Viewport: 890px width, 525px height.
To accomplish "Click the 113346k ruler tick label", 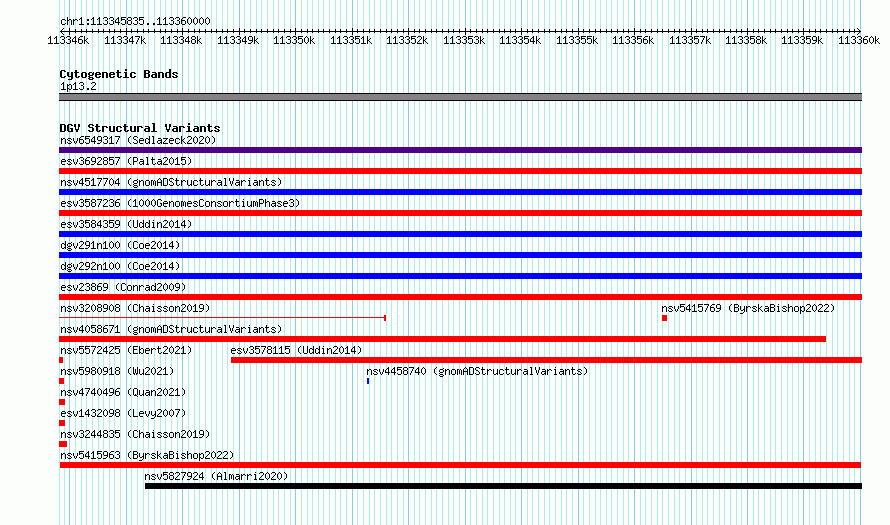I will [68, 40].
